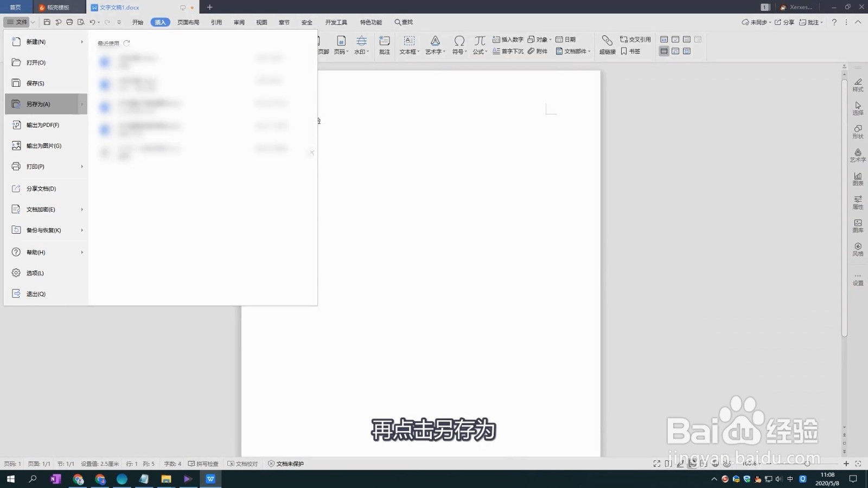Image resolution: width=868 pixels, height=488 pixels.
Task: Click the undo icon
Action: (92, 22)
